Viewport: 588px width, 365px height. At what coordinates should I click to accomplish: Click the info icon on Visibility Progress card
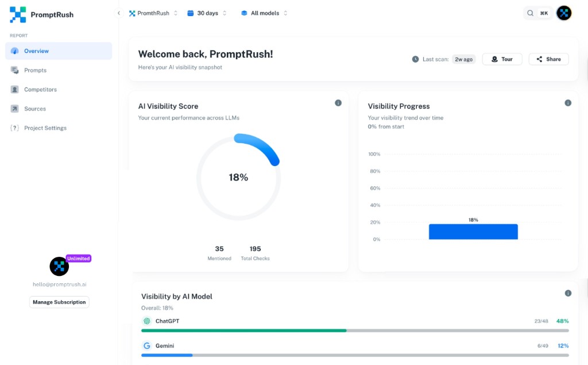pyautogui.click(x=568, y=103)
